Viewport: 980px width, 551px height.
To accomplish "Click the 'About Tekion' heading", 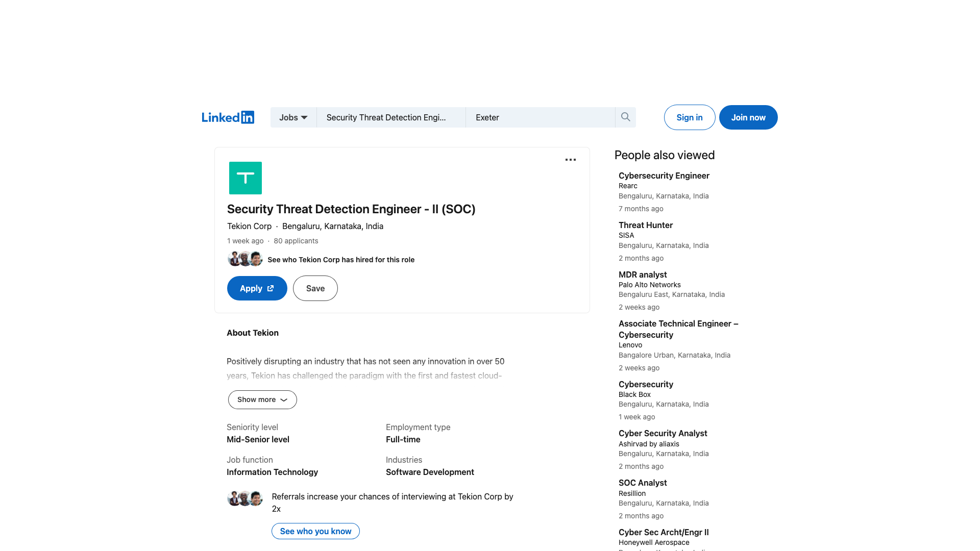I will point(253,333).
